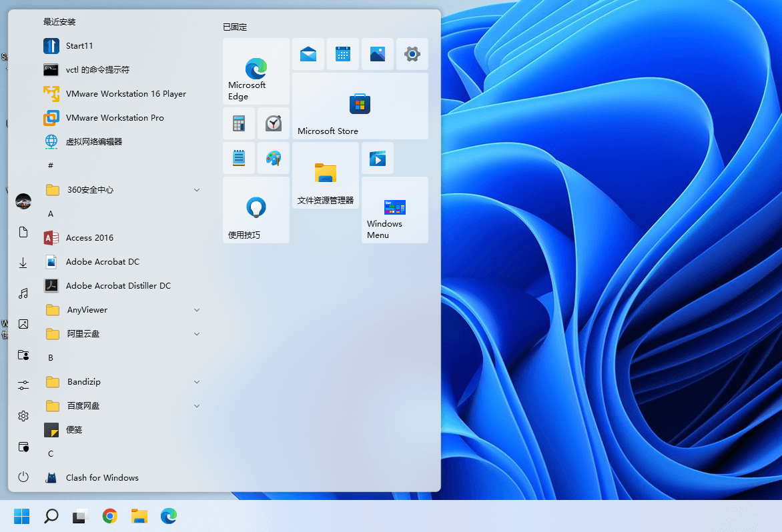Launch the Mail tile
The width and height of the screenshot is (782, 532).
pyautogui.click(x=308, y=54)
